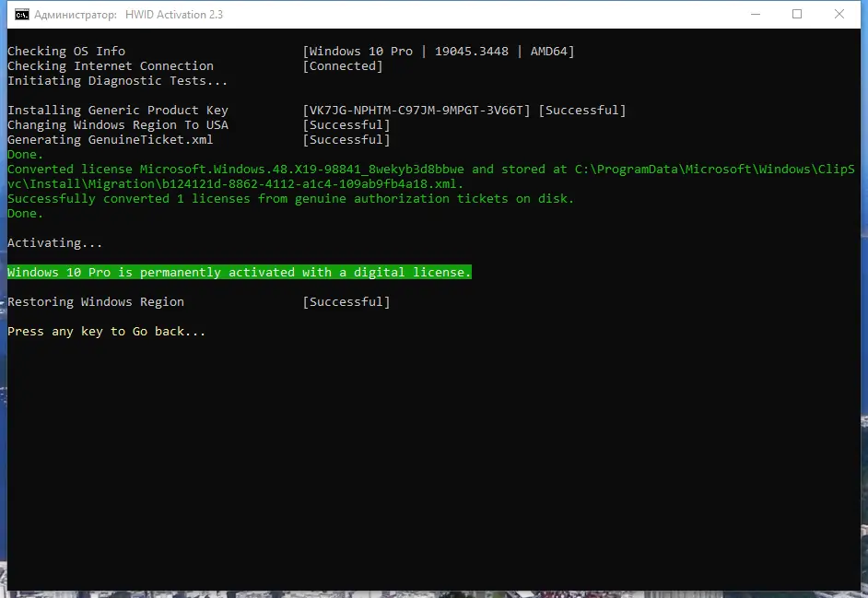This screenshot has height=598, width=868.
Task: Click 'Changing Windows Region To USA' line
Action: click(x=117, y=125)
